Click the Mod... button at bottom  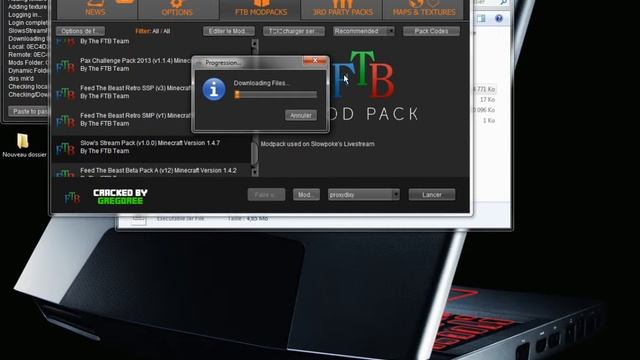(x=306, y=195)
